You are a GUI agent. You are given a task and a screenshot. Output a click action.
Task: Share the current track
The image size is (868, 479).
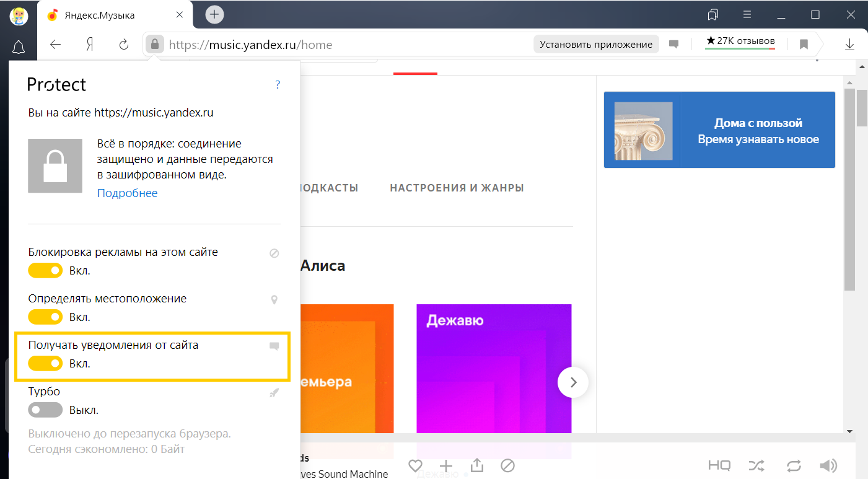tap(477, 465)
